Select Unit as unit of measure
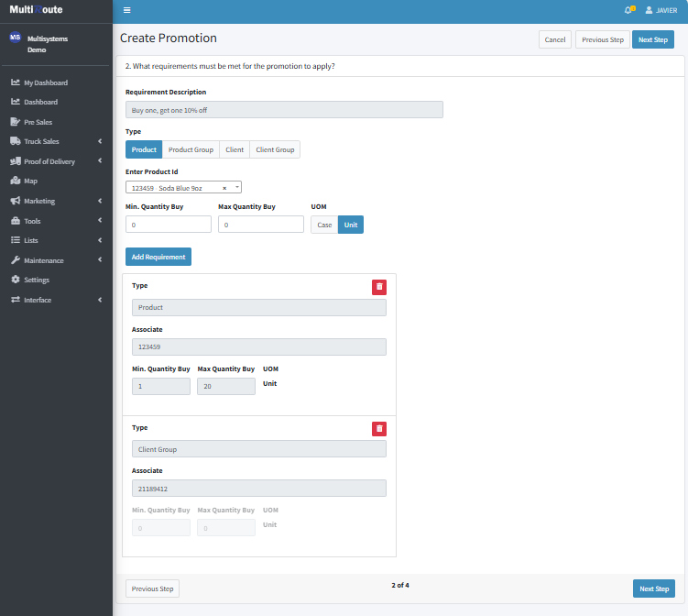688x616 pixels. pos(351,225)
